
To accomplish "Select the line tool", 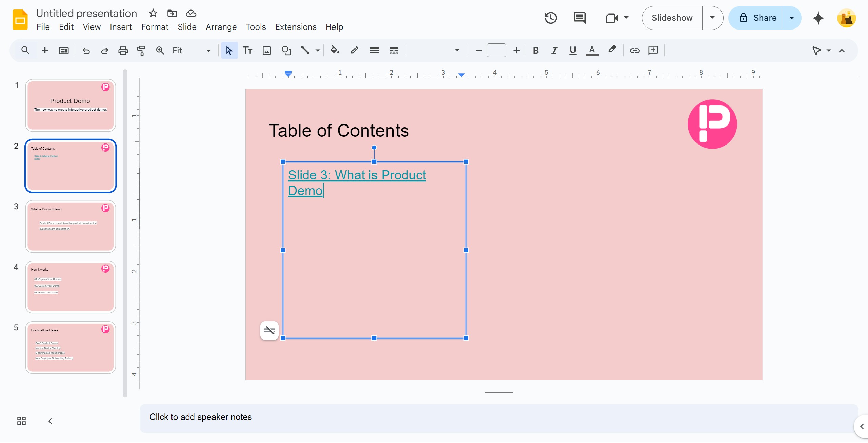I will coord(305,51).
